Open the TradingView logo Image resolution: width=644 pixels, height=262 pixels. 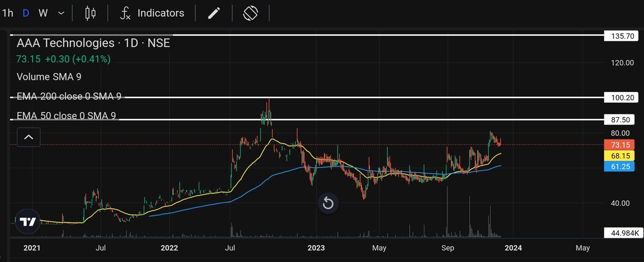27,222
